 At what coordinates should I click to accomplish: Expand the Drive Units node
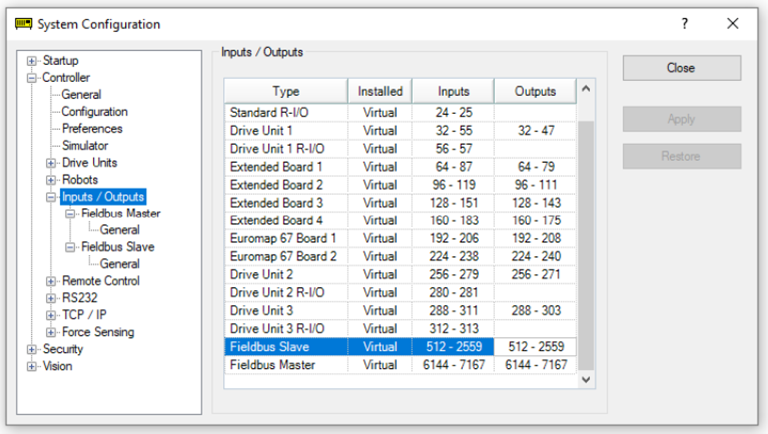tap(51, 163)
